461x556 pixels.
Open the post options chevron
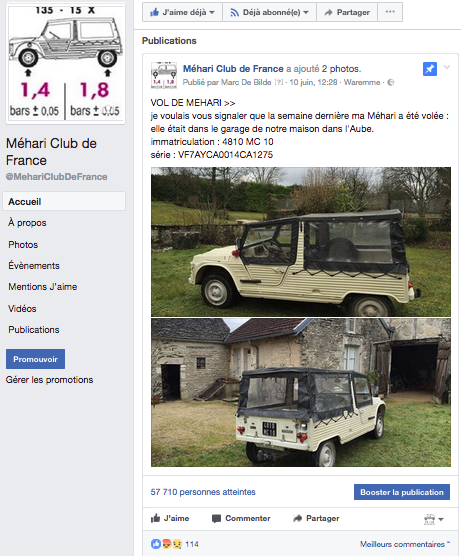[447, 67]
